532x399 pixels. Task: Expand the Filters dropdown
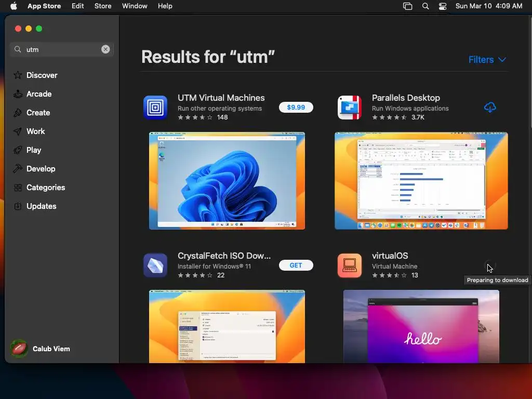(487, 60)
